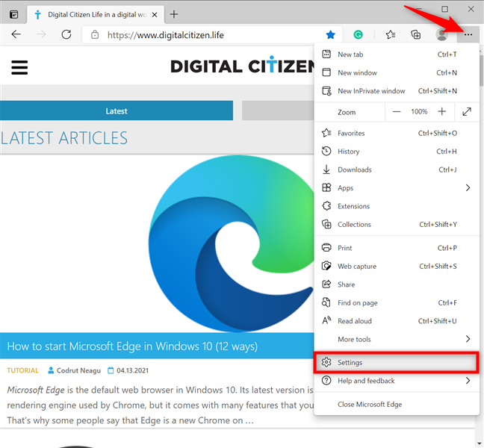Viewport: 484px width, 448px height.
Task: Go back to previous page
Action: click(16, 34)
